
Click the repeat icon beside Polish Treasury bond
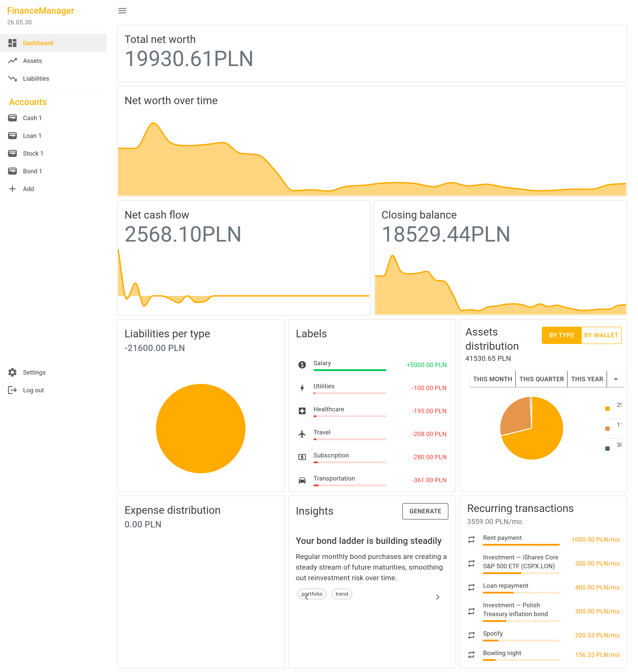471,611
